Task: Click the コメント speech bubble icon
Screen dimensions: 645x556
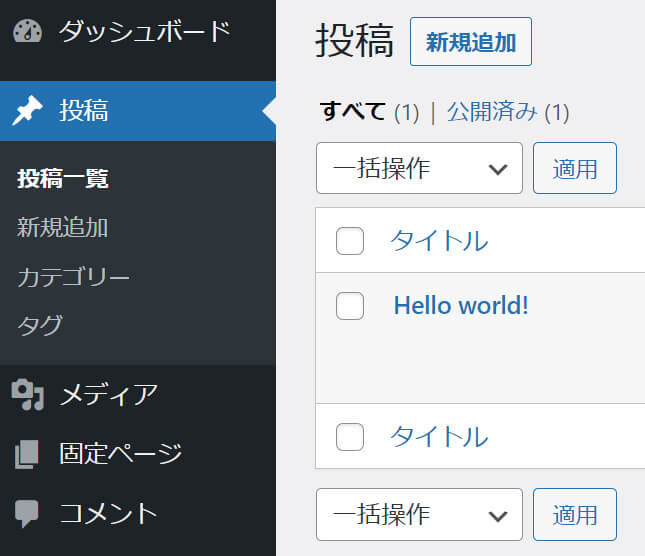Action: click(27, 513)
